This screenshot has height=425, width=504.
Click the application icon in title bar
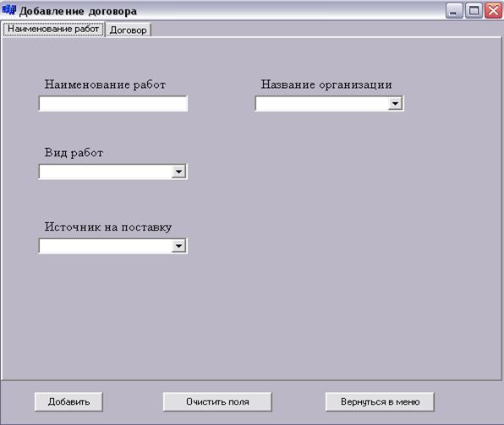[x=8, y=10]
